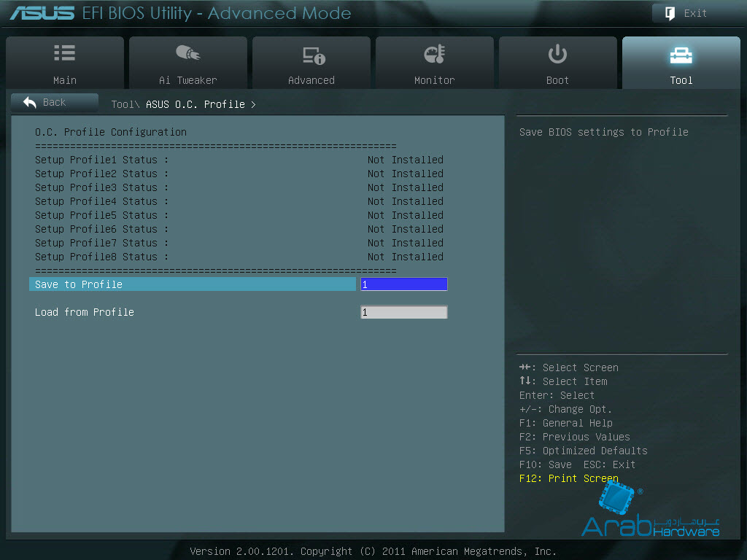The height and width of the screenshot is (560, 747).
Task: Click the F1: General Help hint
Action: pyautogui.click(x=566, y=424)
